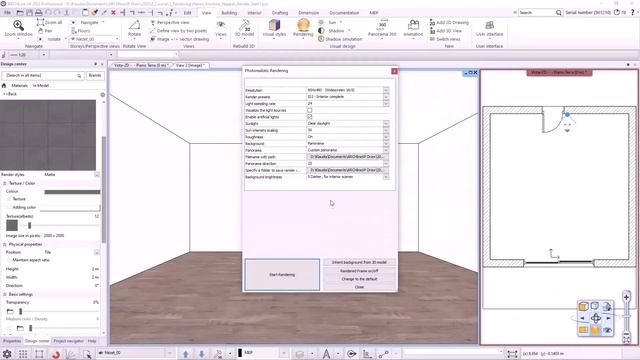Switch to the Documentation ribbon tab
The height and width of the screenshot is (360, 640).
(344, 13)
